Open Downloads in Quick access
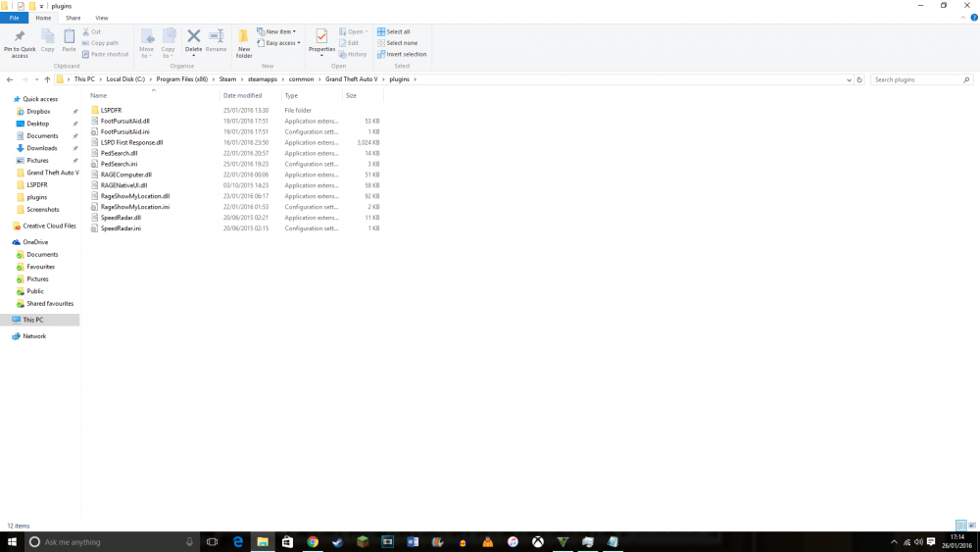980x552 pixels. (x=42, y=148)
